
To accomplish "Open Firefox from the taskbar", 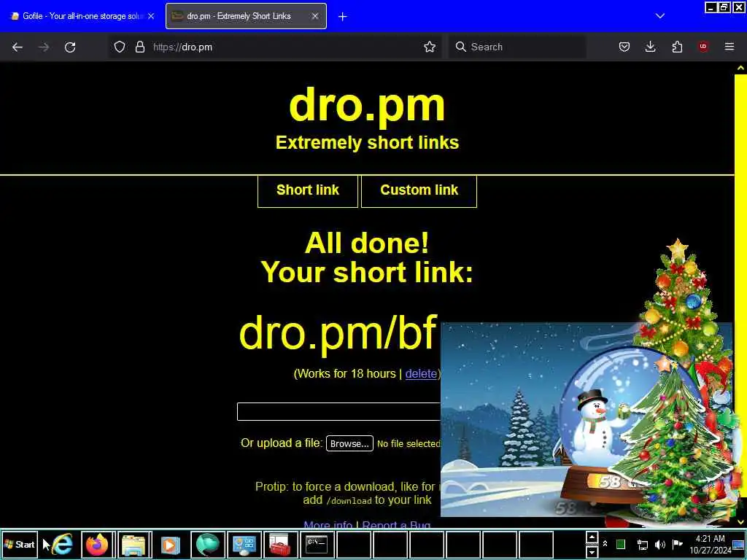I will coord(98,544).
